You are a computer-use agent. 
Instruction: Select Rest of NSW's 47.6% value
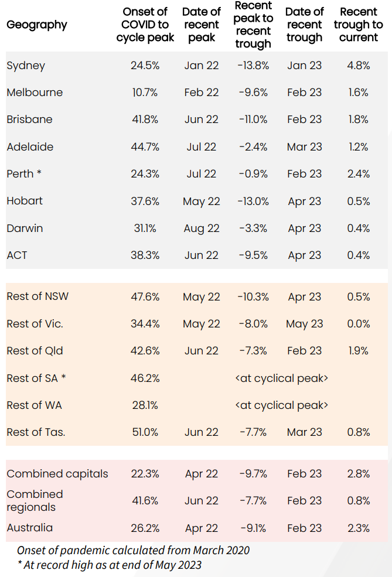point(145,297)
